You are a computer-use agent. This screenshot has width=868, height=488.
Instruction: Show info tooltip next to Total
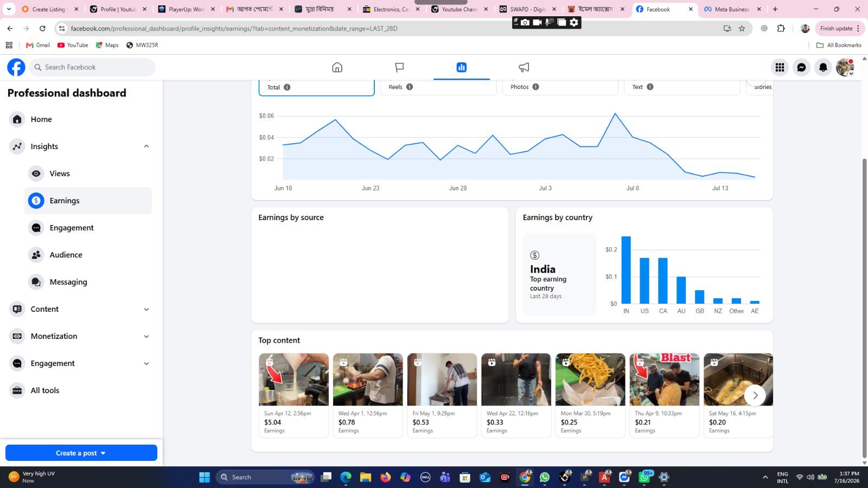click(x=287, y=87)
